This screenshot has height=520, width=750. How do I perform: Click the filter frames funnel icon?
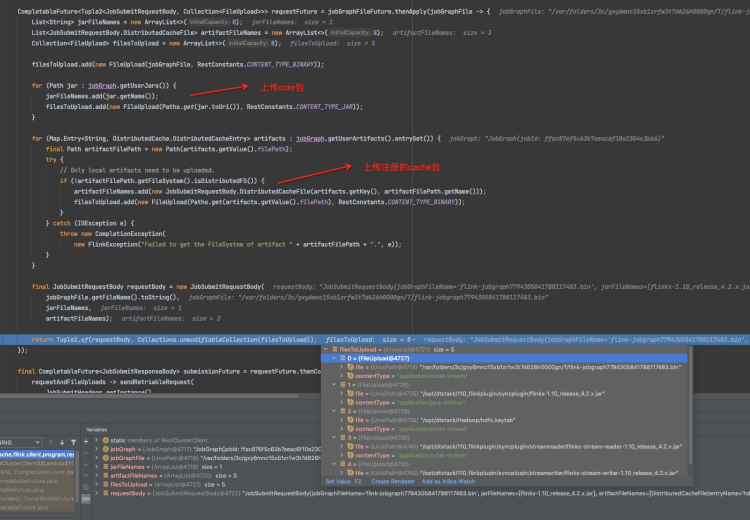73,443
